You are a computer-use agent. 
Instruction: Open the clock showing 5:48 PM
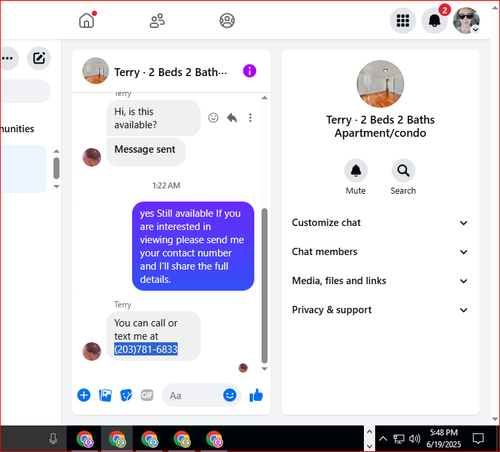(x=444, y=438)
